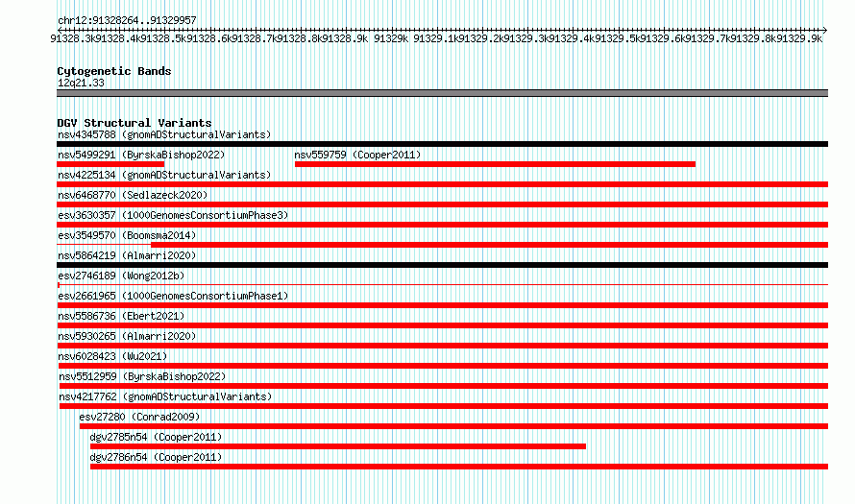Click the gray 12q21.33 cytogenetic band bar

[x=442, y=93]
